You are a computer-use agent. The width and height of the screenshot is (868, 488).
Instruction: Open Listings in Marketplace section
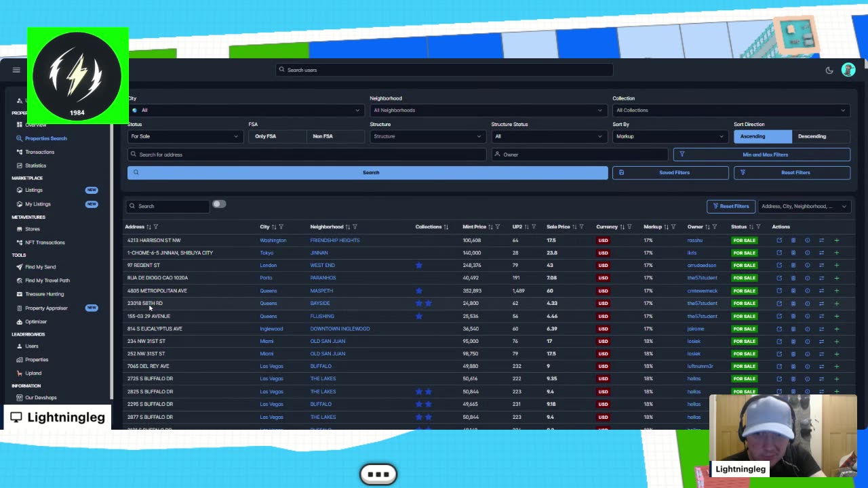click(x=34, y=190)
